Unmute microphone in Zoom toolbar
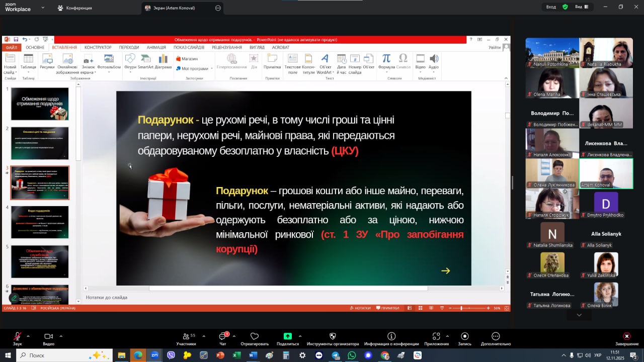644x362 pixels. pos(18,337)
